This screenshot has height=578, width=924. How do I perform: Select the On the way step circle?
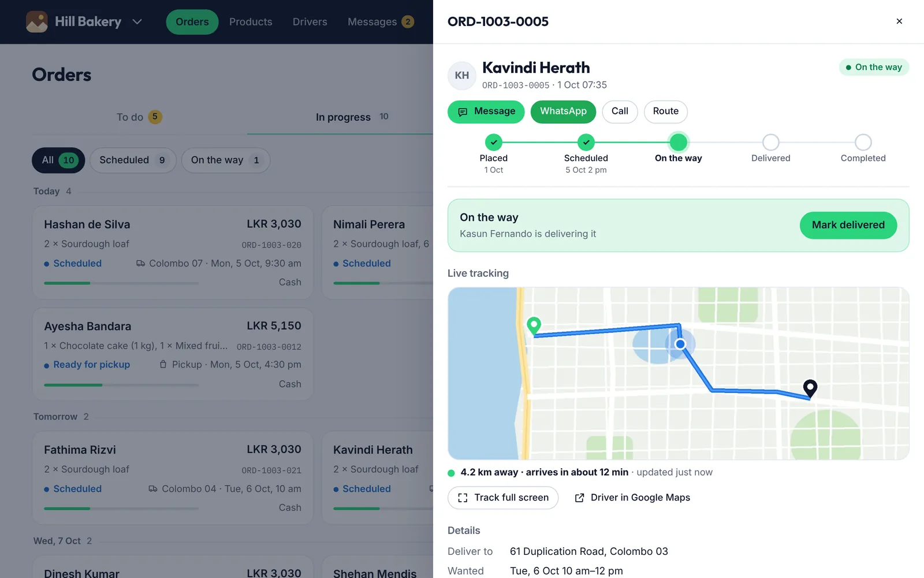[679, 142]
